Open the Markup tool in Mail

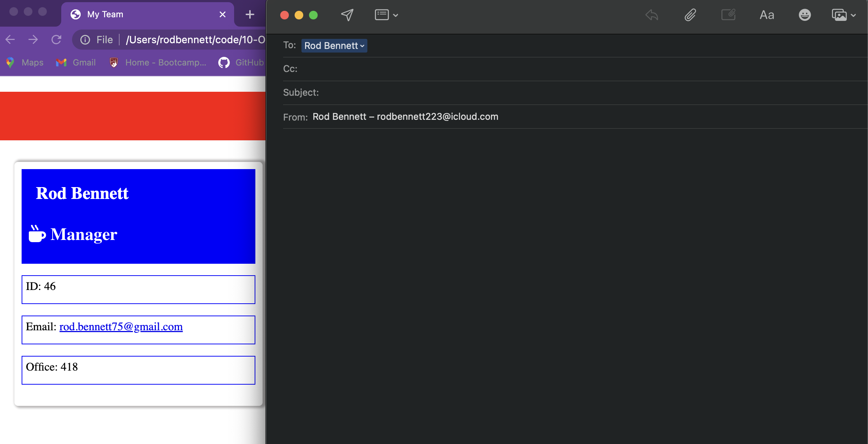[x=728, y=15]
